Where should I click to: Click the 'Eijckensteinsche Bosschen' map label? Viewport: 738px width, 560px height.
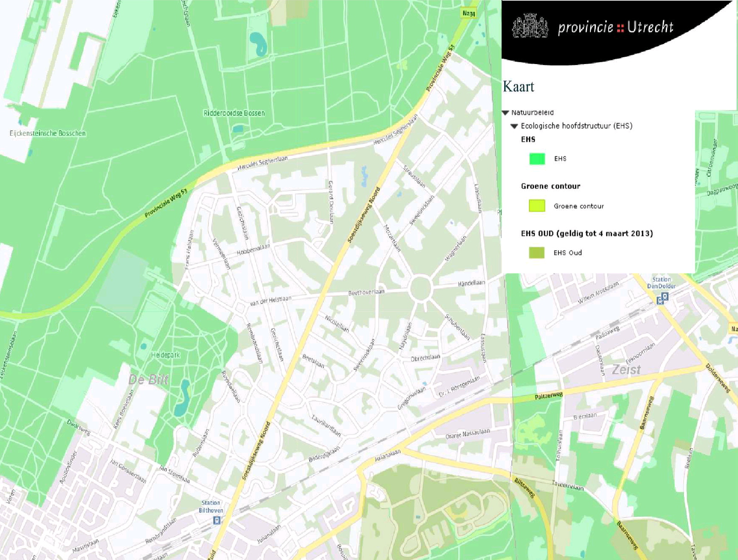[x=48, y=133]
